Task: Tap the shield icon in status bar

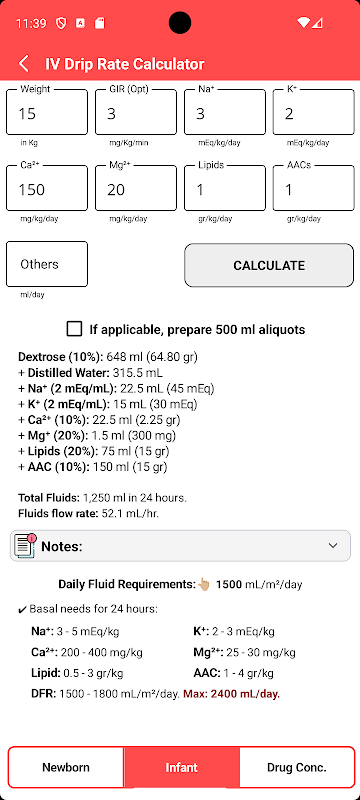Action: [x=61, y=23]
